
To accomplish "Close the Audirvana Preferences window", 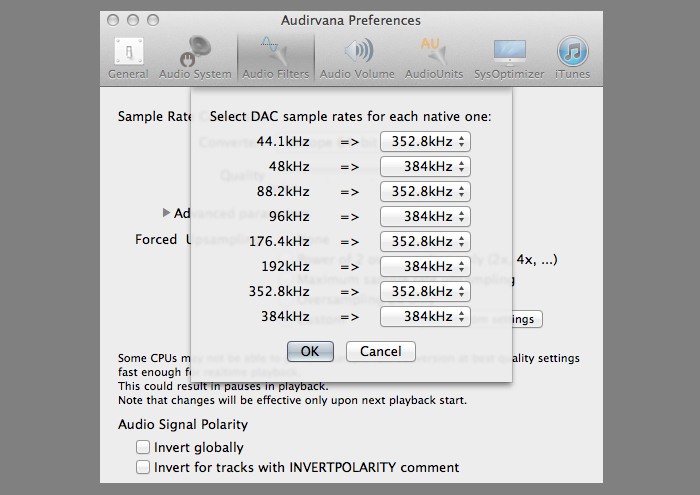I will pos(113,20).
